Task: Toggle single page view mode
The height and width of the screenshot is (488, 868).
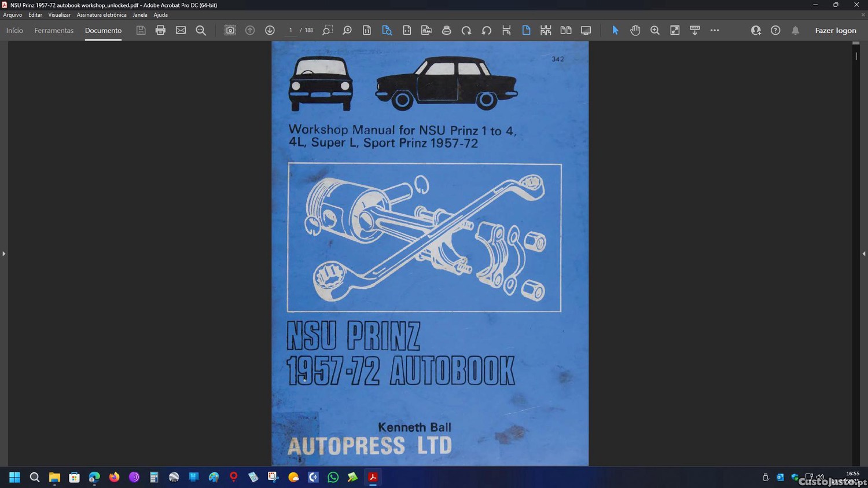Action: coord(526,30)
